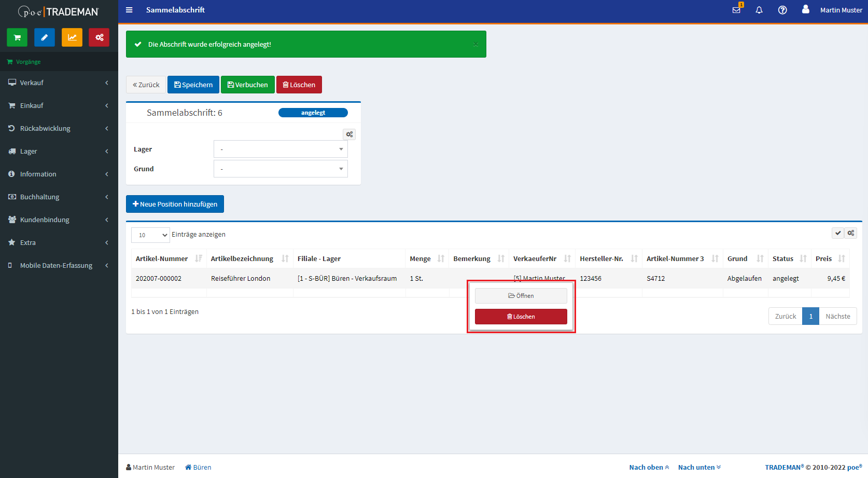
Task: Choose Löschen in the context menu
Action: coord(521,317)
